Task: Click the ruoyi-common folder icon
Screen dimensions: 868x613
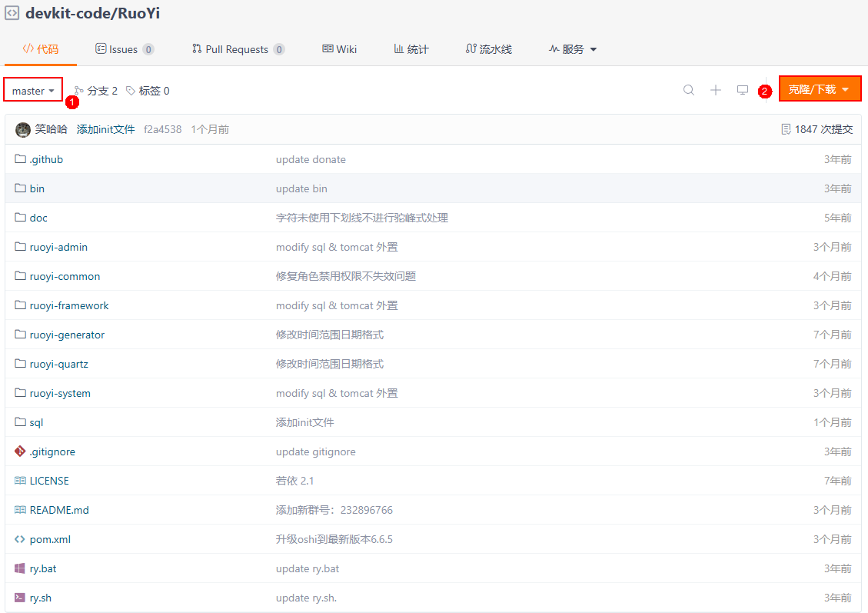Action: click(x=21, y=276)
